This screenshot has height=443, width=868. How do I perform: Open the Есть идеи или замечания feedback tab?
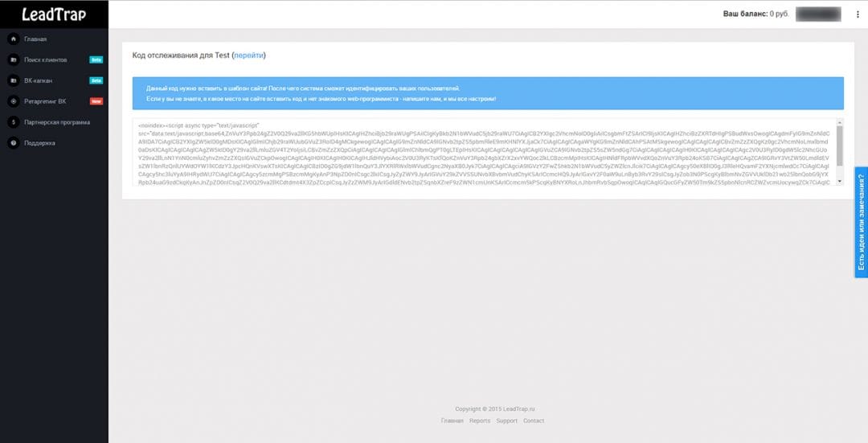861,222
